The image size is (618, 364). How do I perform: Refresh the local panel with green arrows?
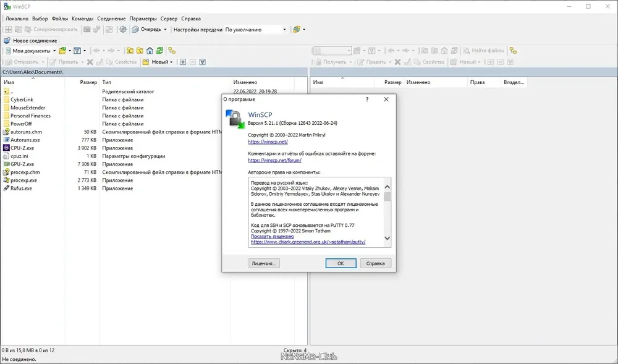(x=159, y=51)
